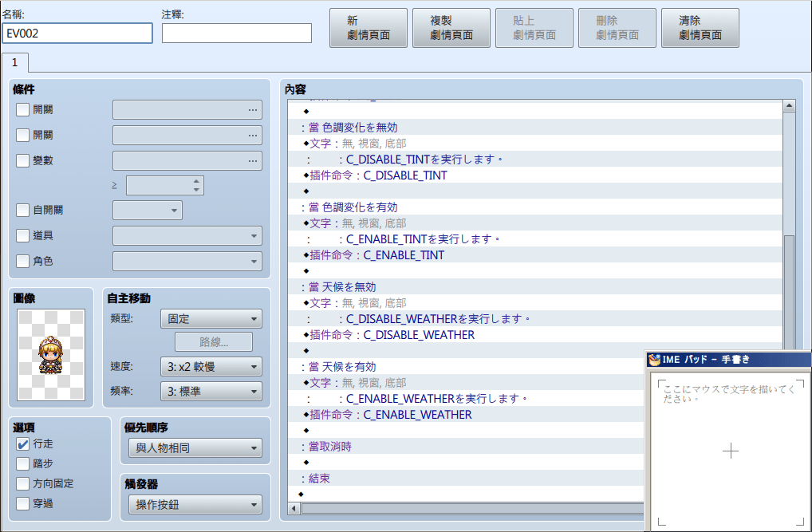The width and height of the screenshot is (812, 532).
Task: Open the first 開關 switch selector ellipsis
Action: click(252, 110)
